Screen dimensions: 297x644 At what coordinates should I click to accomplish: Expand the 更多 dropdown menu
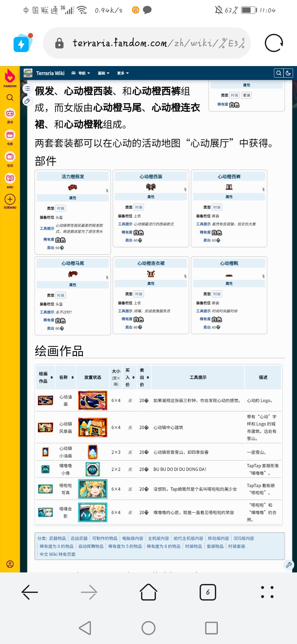point(123,73)
